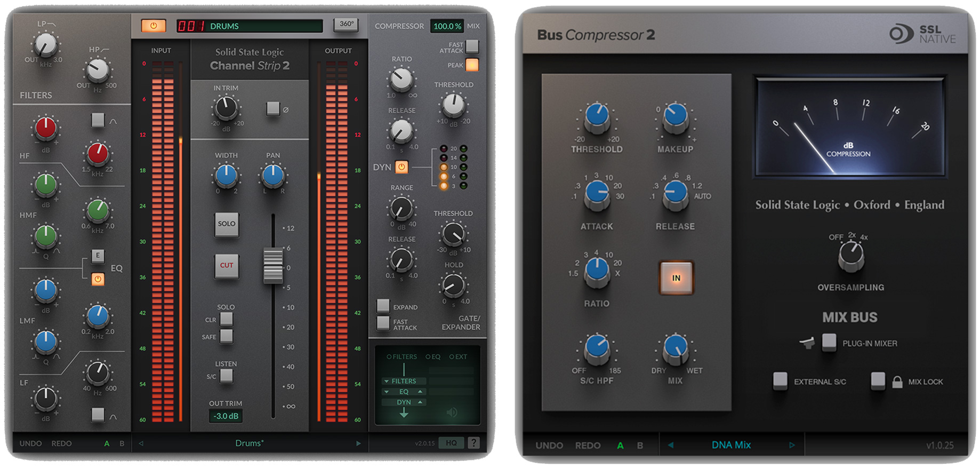Screen dimensions: 980x468
Task: Toggle the DYN power icon
Action: point(401,167)
